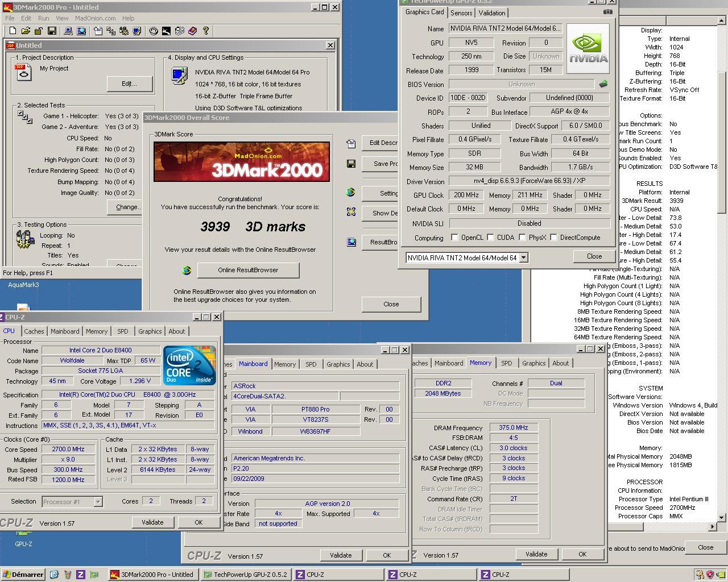Open the GPU-Z graphics card selector dropdown

click(x=523, y=257)
